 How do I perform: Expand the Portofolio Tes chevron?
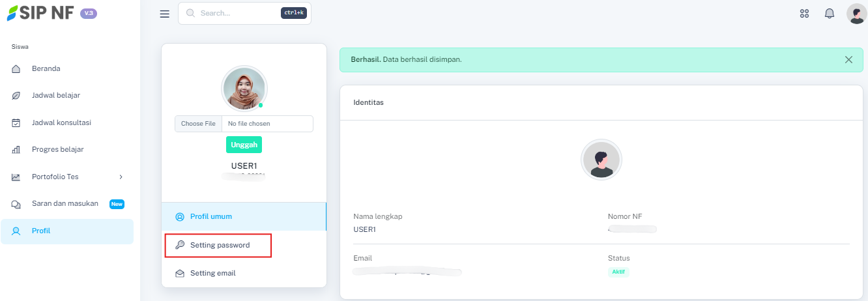(x=121, y=177)
